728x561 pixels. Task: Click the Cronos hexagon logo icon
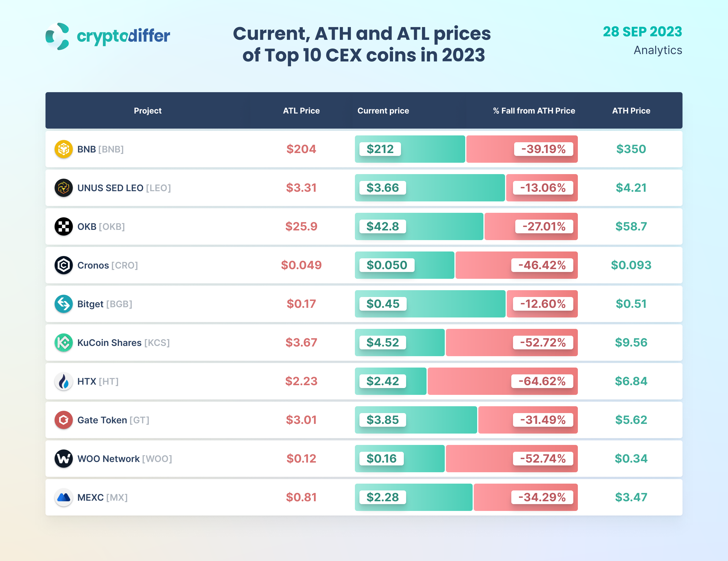pyautogui.click(x=63, y=265)
